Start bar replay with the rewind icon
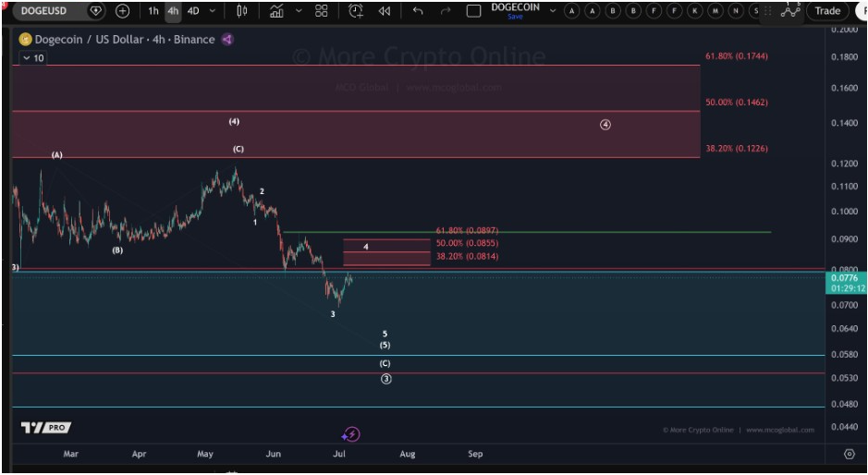The image size is (868, 475). (385, 10)
